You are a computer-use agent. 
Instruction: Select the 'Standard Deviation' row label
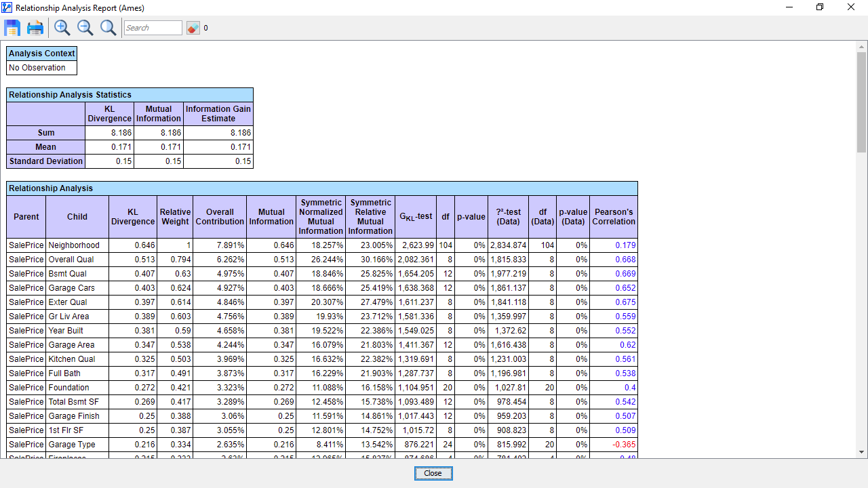(x=46, y=161)
